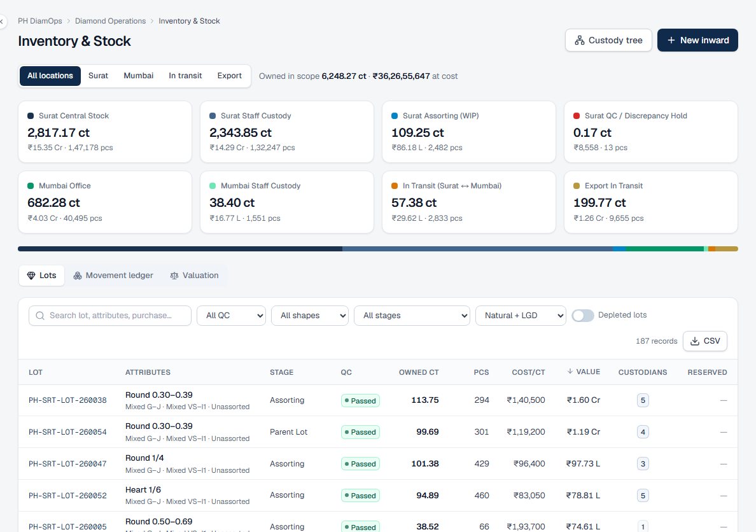The width and height of the screenshot is (756, 532).
Task: Open lot PH-SRT-LOT-260052
Action: click(67, 495)
